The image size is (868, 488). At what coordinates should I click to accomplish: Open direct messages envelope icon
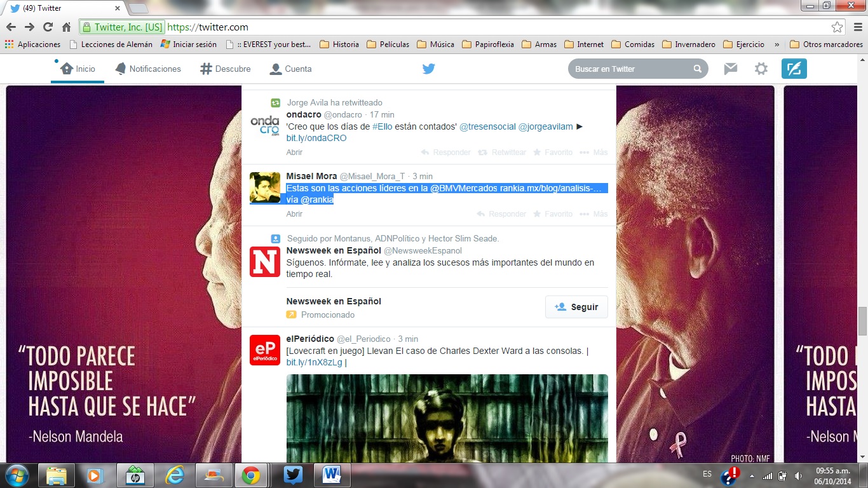tap(731, 69)
